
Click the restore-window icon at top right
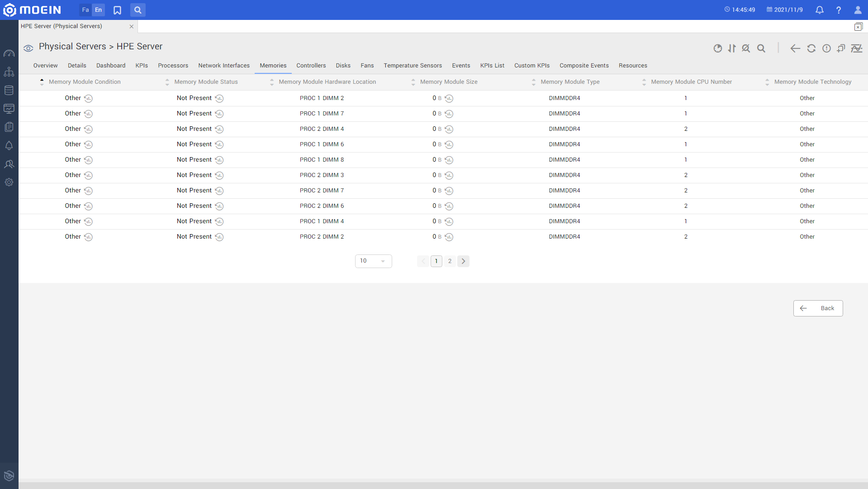[x=858, y=27]
